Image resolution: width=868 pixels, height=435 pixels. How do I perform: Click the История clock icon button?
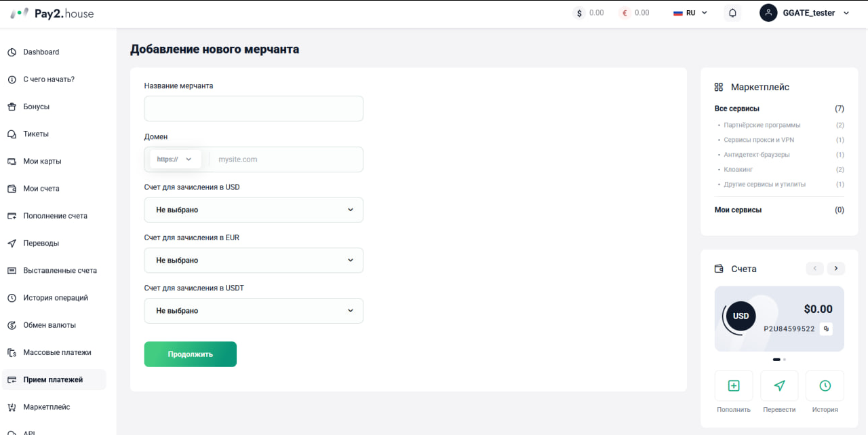[825, 385]
